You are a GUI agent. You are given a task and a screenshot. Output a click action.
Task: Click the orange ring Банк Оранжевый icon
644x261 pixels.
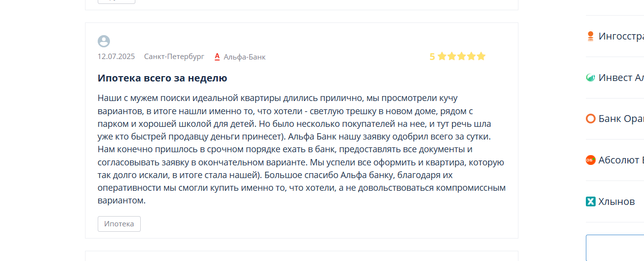590,119
